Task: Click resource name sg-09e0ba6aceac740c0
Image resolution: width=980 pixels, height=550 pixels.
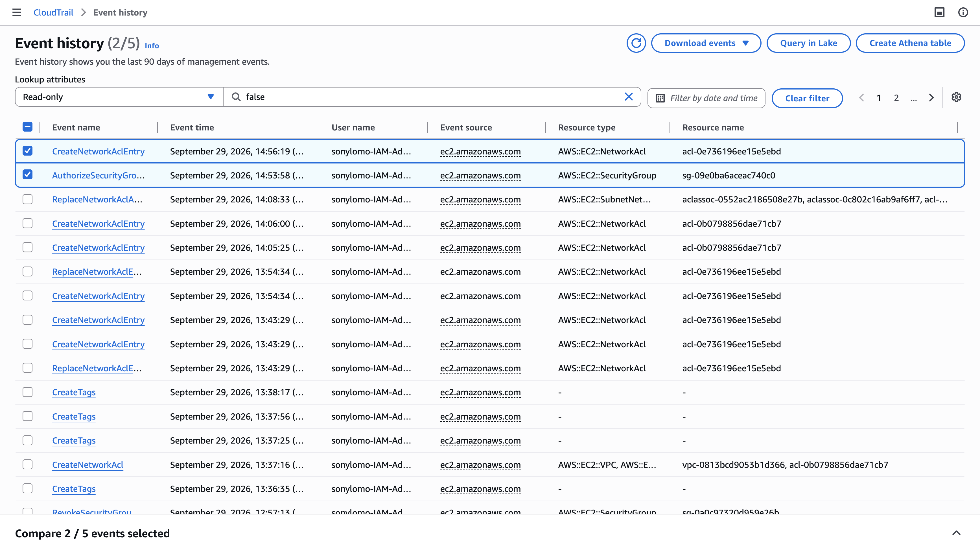Action: [729, 175]
